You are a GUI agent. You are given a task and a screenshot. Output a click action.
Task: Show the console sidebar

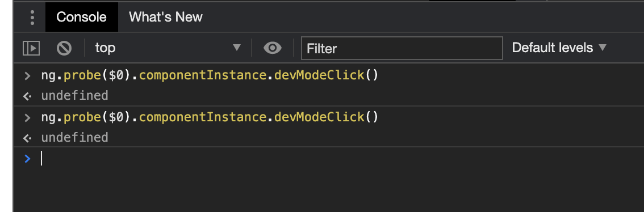click(31, 48)
